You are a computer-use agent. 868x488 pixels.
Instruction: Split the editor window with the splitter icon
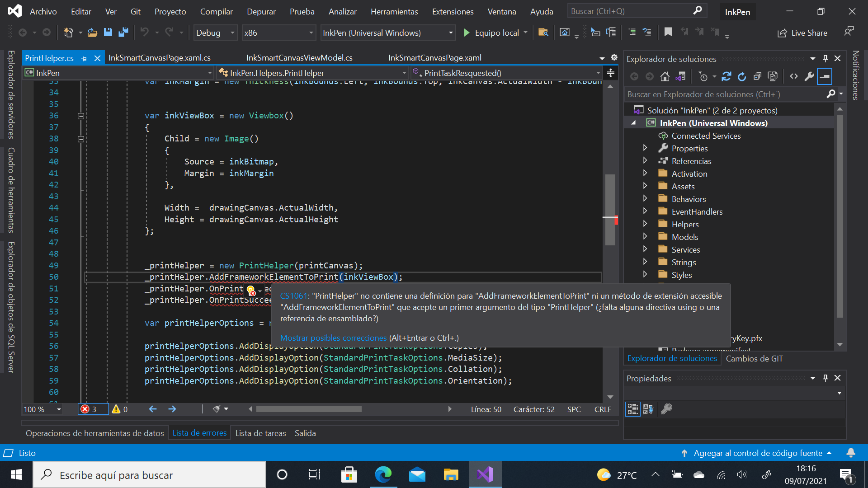click(x=610, y=73)
